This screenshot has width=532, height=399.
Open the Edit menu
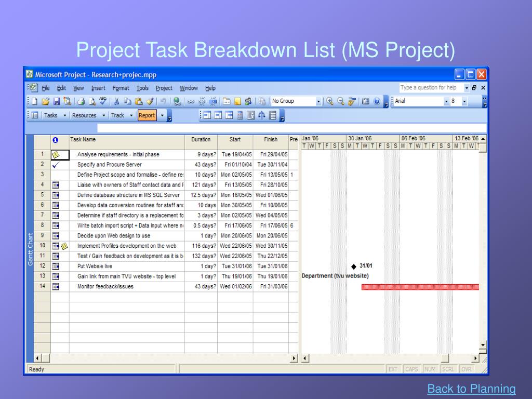[61, 88]
